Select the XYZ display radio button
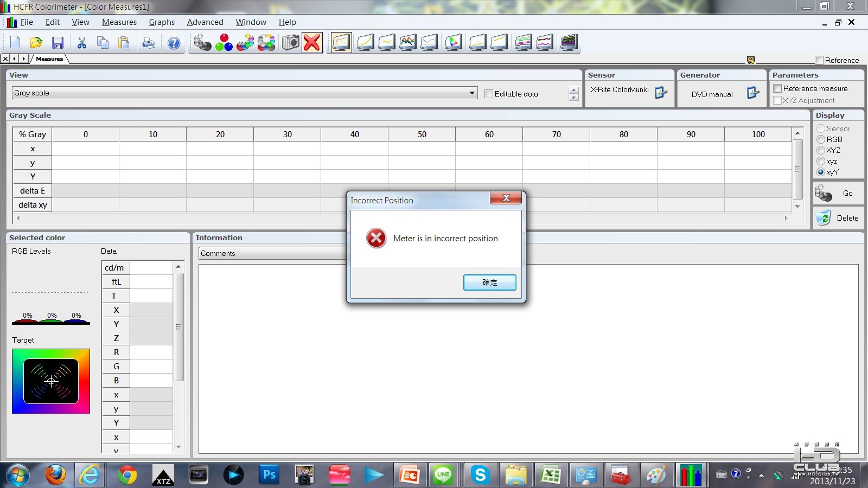The width and height of the screenshot is (868, 488). 821,150
